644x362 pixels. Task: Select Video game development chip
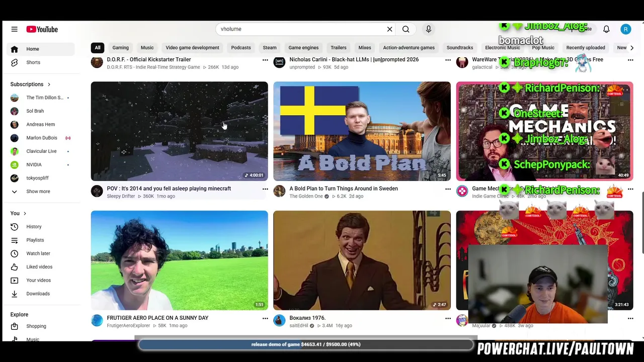(192, 48)
